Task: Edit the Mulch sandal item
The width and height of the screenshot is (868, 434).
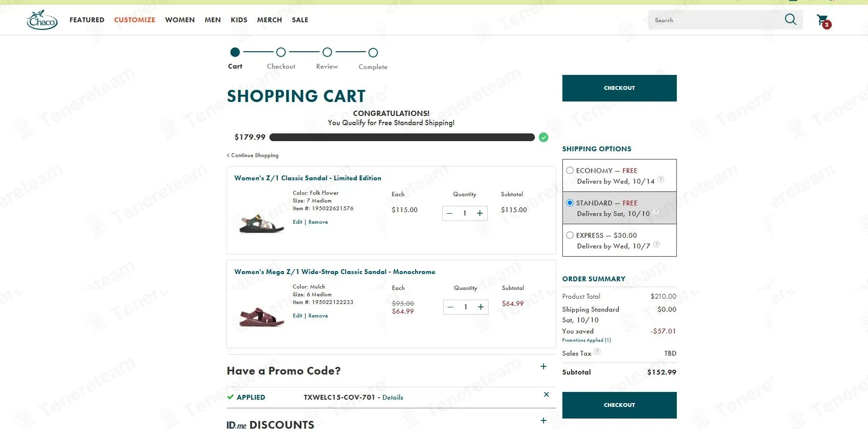Action: pyautogui.click(x=297, y=316)
